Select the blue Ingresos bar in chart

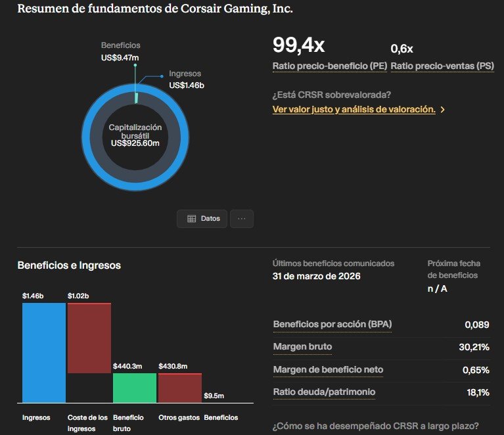tap(44, 353)
